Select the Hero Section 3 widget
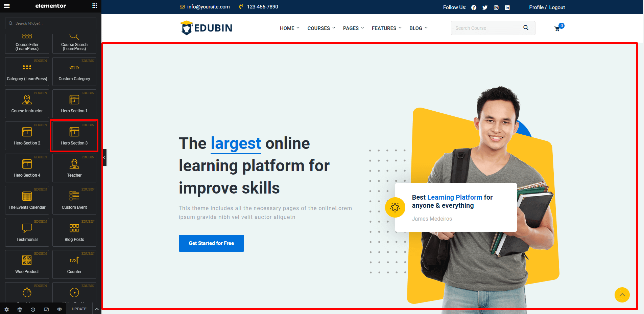The width and height of the screenshot is (644, 314). click(x=74, y=136)
